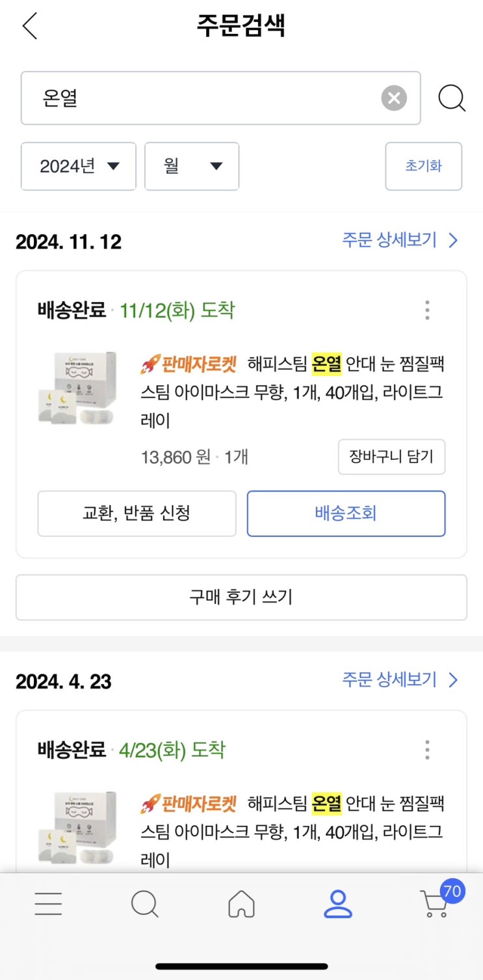483x980 pixels.
Task: Tap the search icon in bottom navigation
Action: [144, 904]
